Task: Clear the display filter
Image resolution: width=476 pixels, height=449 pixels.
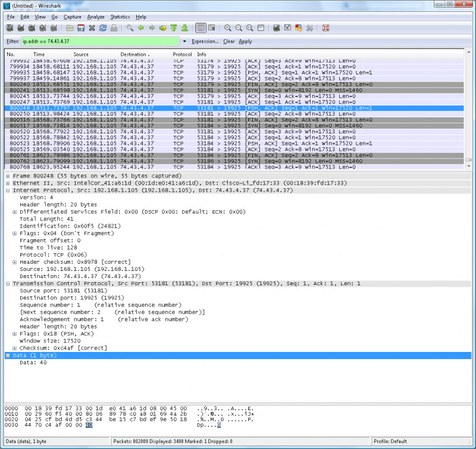Action: point(229,41)
